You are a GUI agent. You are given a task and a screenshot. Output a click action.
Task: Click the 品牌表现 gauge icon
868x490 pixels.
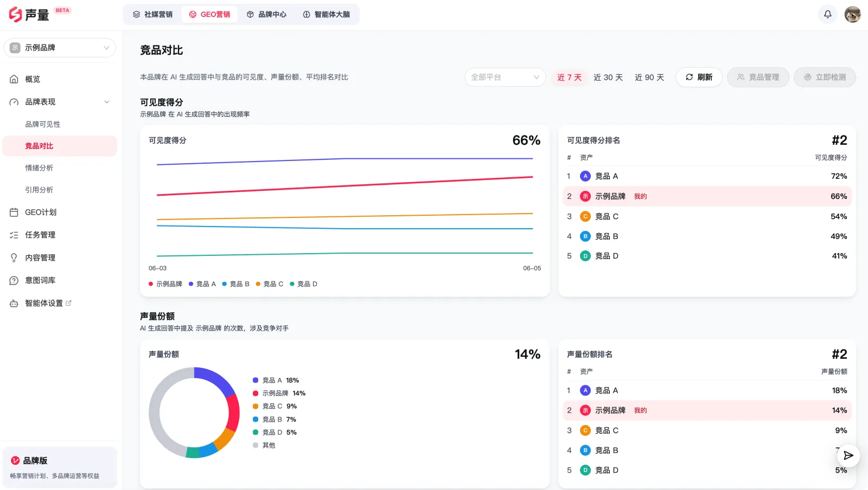[x=14, y=102]
